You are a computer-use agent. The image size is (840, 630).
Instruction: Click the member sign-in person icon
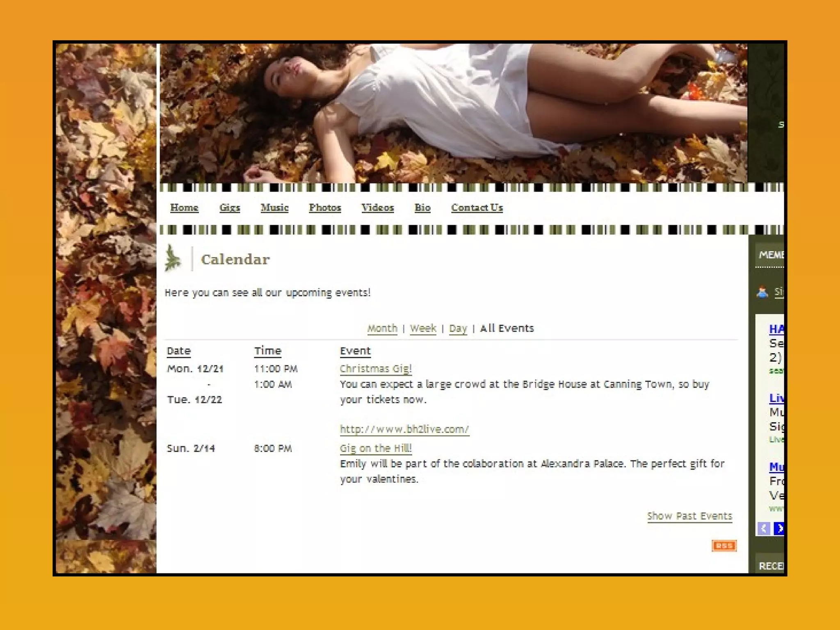762,292
